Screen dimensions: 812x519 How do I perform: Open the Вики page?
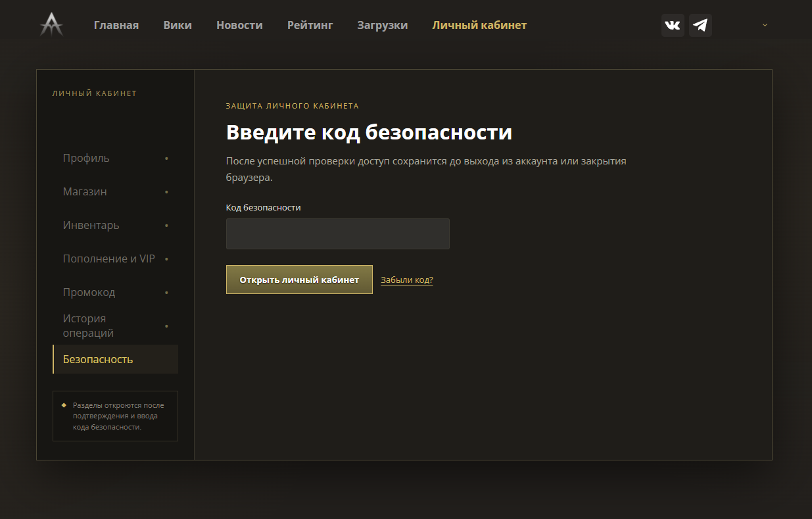click(178, 25)
